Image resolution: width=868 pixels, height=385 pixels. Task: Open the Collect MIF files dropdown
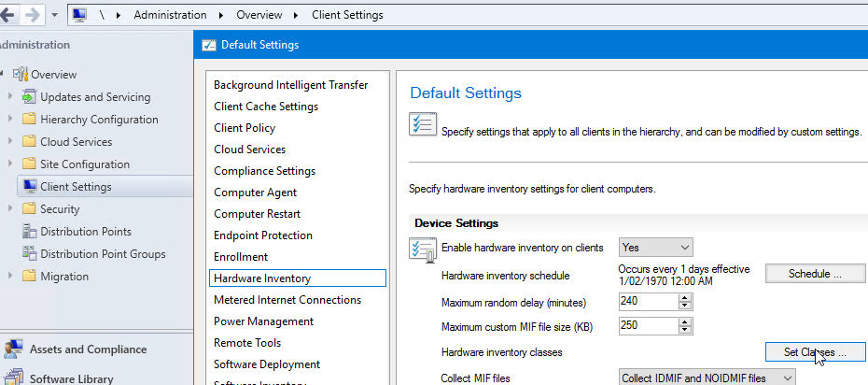pos(707,378)
